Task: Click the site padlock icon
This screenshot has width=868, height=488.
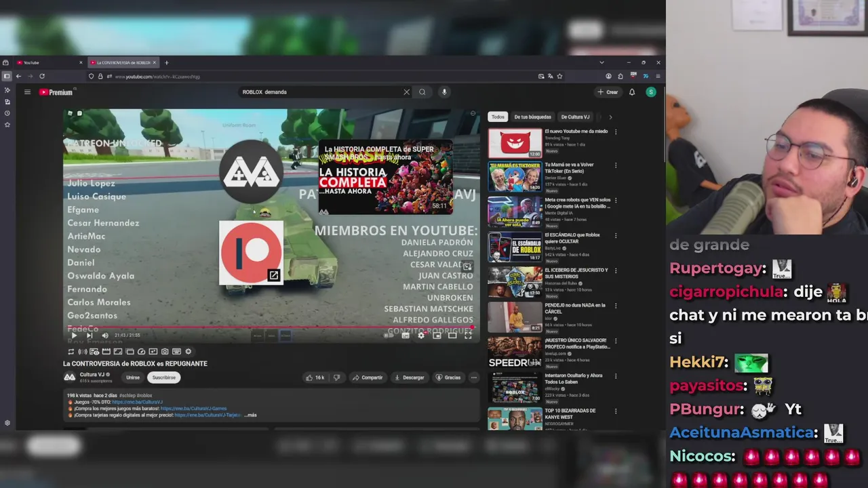Action: 100,77
